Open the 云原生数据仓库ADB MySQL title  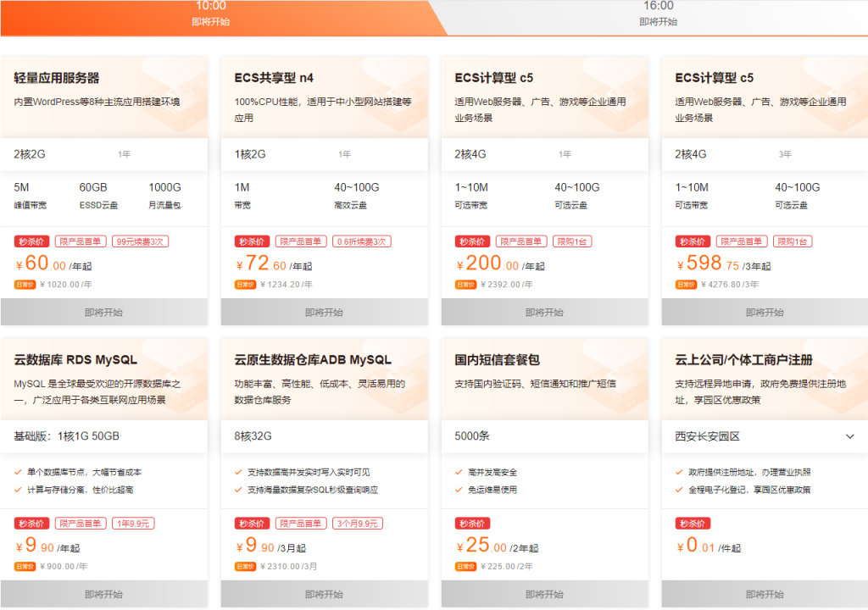pyautogui.click(x=313, y=360)
